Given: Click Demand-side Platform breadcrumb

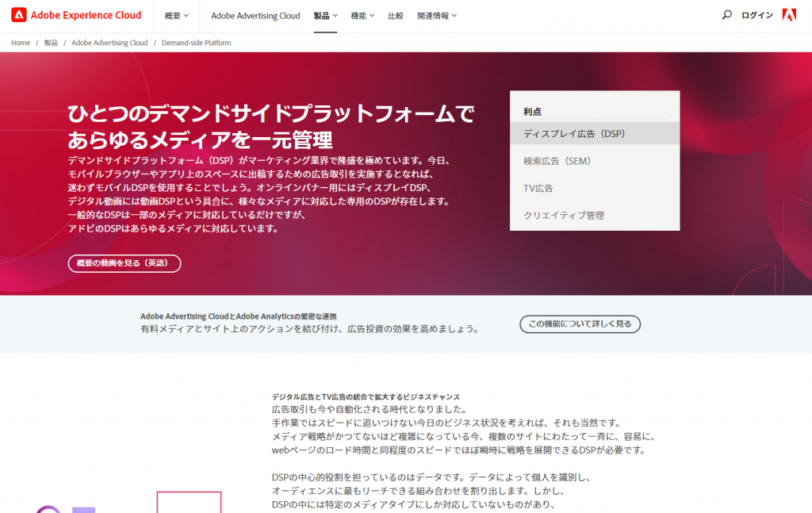Looking at the screenshot, I should [197, 43].
